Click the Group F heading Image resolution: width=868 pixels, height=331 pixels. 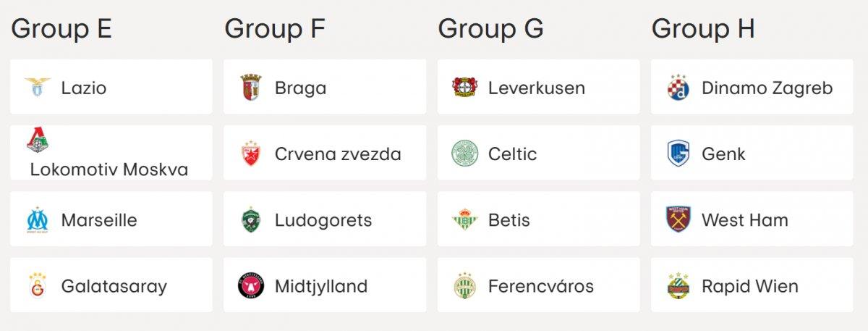[x=275, y=30]
